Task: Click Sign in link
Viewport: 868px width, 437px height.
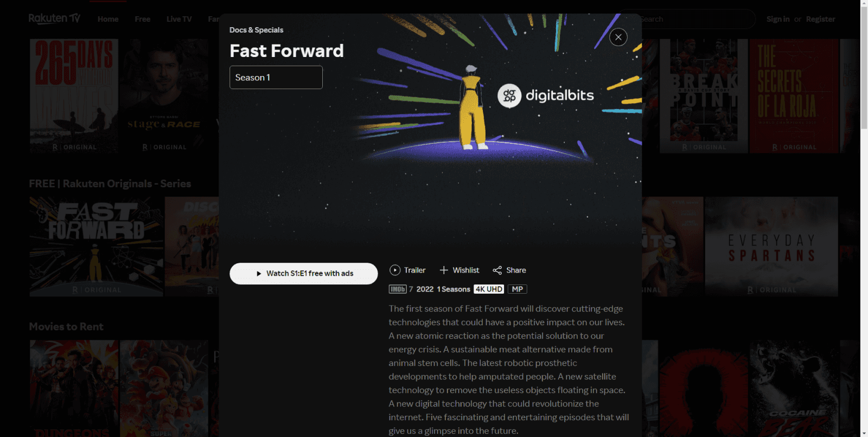Action: click(778, 19)
